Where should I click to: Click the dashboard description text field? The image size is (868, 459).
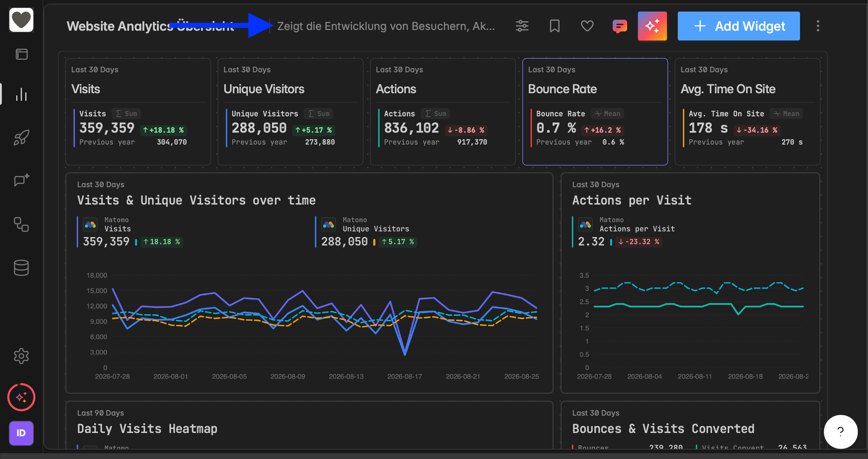[x=386, y=26]
